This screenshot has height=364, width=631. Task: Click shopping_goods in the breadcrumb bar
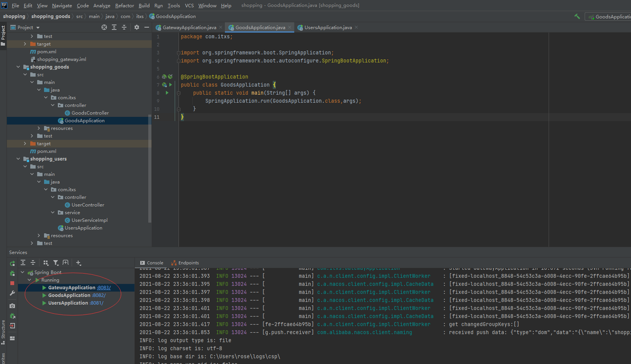coord(51,16)
